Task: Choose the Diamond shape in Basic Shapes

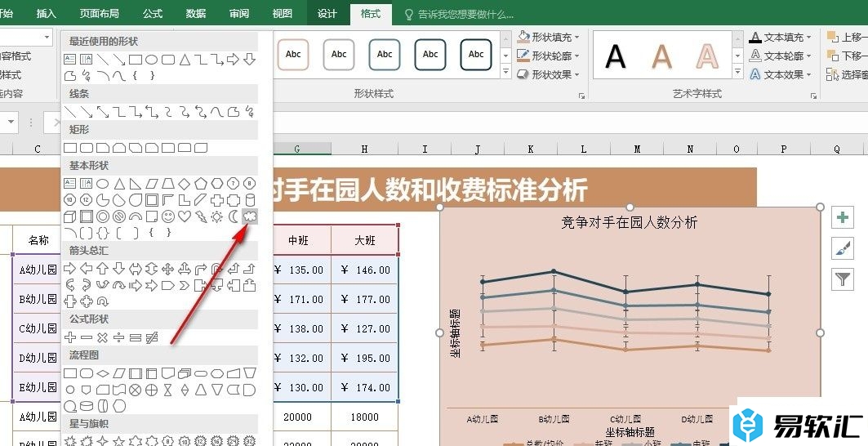Action: [185, 184]
